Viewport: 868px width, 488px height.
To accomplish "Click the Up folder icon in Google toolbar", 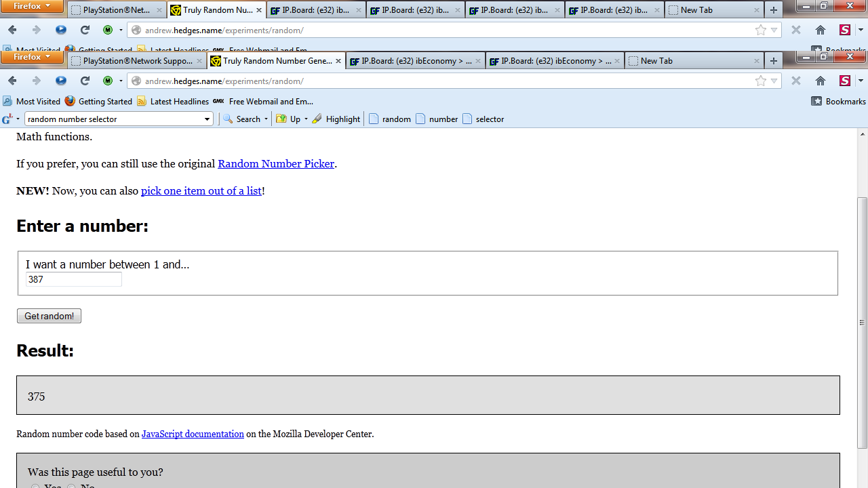I will (281, 119).
